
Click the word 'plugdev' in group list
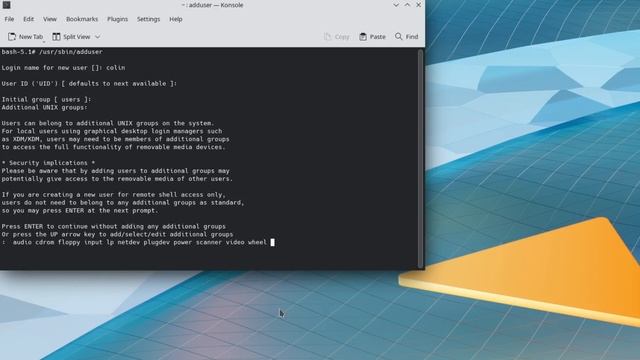click(156, 242)
